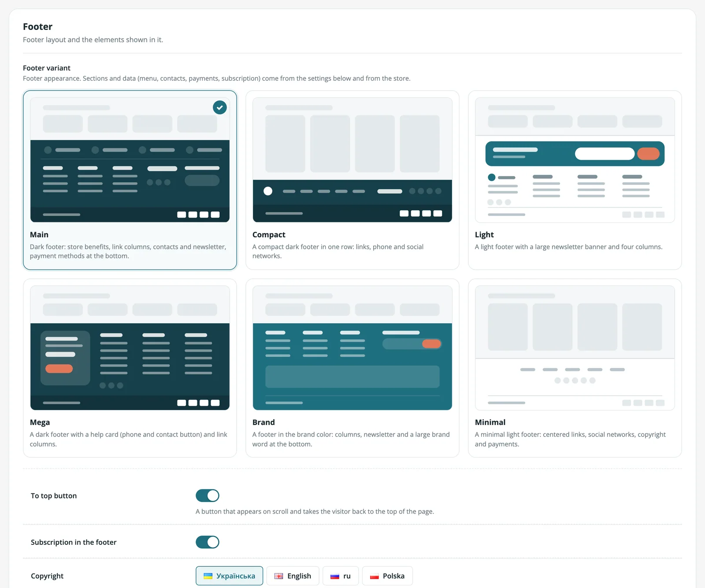Viewport: 705px width, 588px height.
Task: Switch copyright language to Polska tab
Action: click(387, 576)
